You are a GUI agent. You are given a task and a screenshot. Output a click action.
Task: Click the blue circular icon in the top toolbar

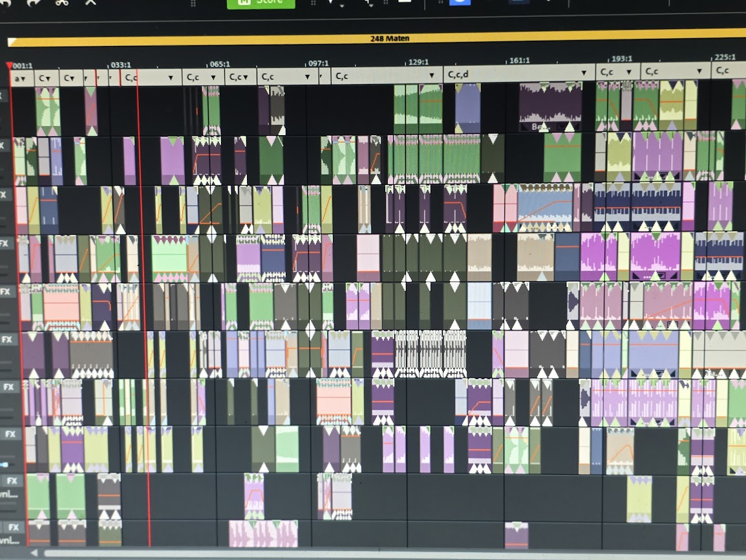[x=460, y=2]
